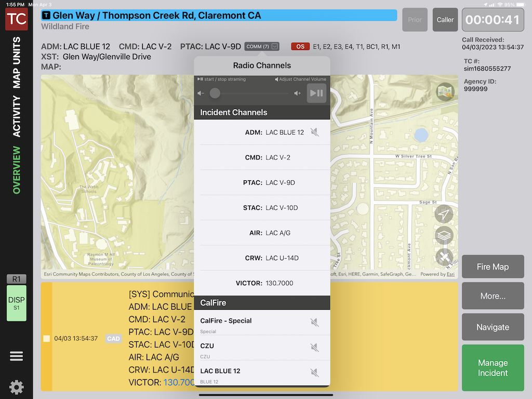Open the Fire Map button
Image resolution: width=532 pixels, height=399 pixels.
coord(493,267)
